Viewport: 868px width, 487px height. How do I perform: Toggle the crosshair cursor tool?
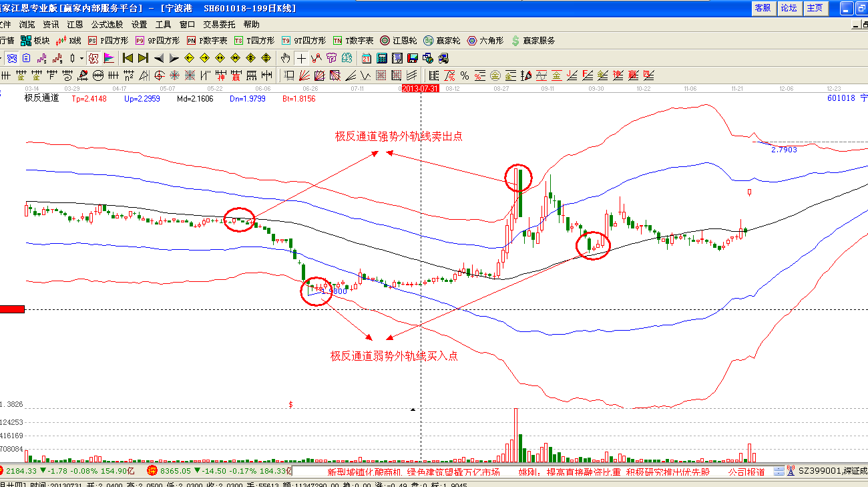302,58
